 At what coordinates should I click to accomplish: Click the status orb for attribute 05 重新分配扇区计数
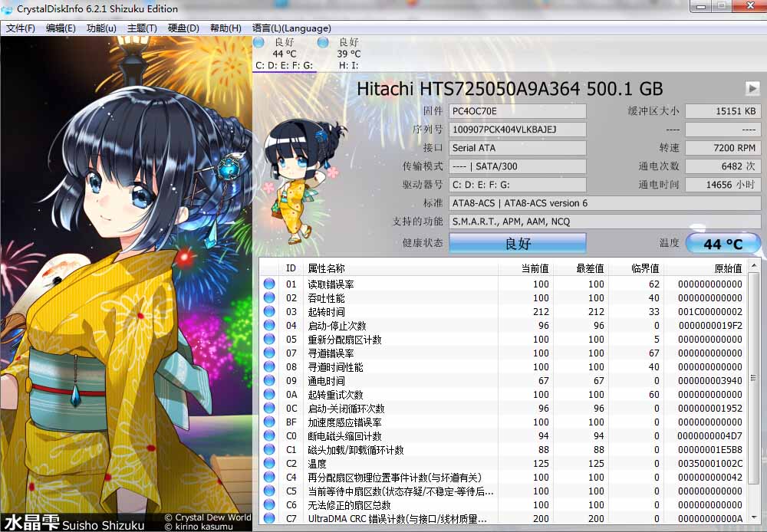coord(269,340)
